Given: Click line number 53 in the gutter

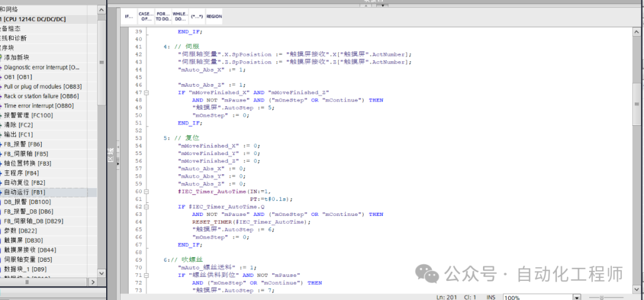Looking at the screenshot, I should pos(138,138).
